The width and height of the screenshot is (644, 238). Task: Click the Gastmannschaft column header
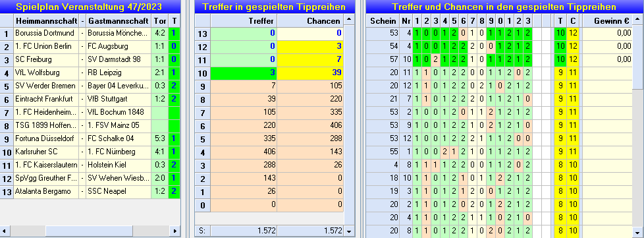pos(119,20)
